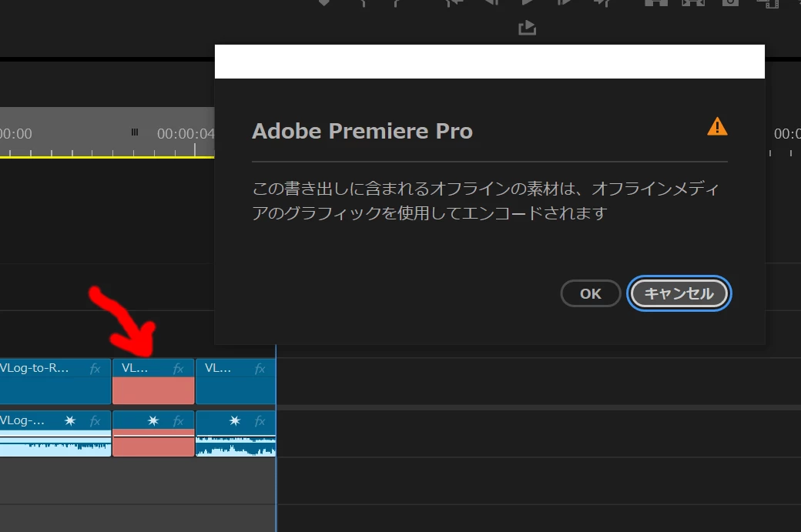
Task: Click star icon on VLog-... audio clip
Action: coord(70,420)
